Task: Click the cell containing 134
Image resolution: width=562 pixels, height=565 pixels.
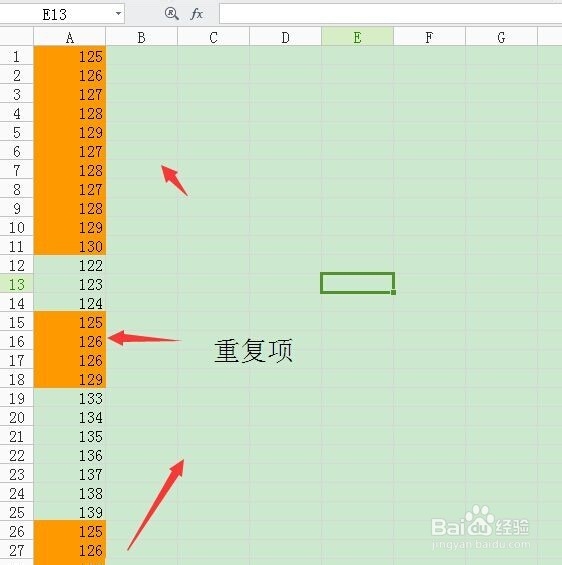Action: pos(70,417)
